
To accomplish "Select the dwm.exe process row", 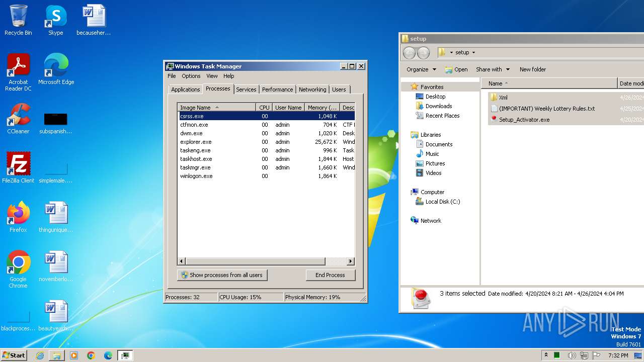I will (266, 133).
